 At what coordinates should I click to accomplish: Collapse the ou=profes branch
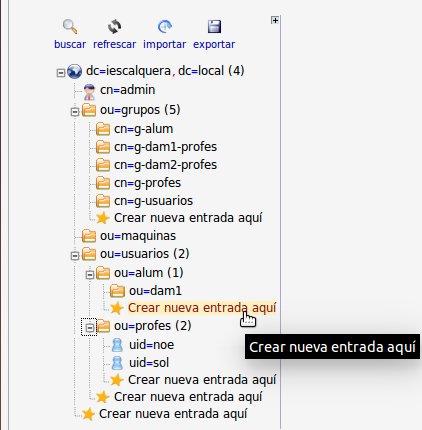89,328
